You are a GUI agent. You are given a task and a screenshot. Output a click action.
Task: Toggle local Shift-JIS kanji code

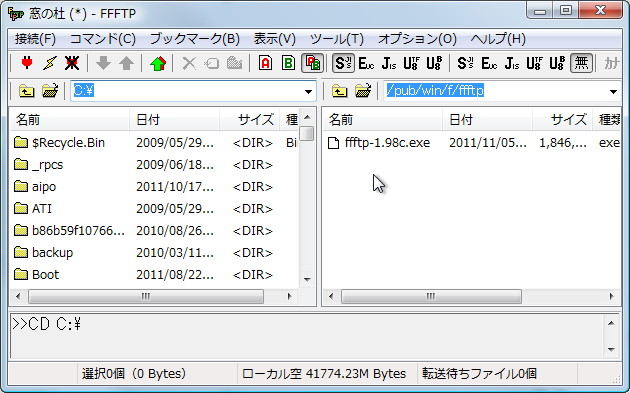click(466, 63)
